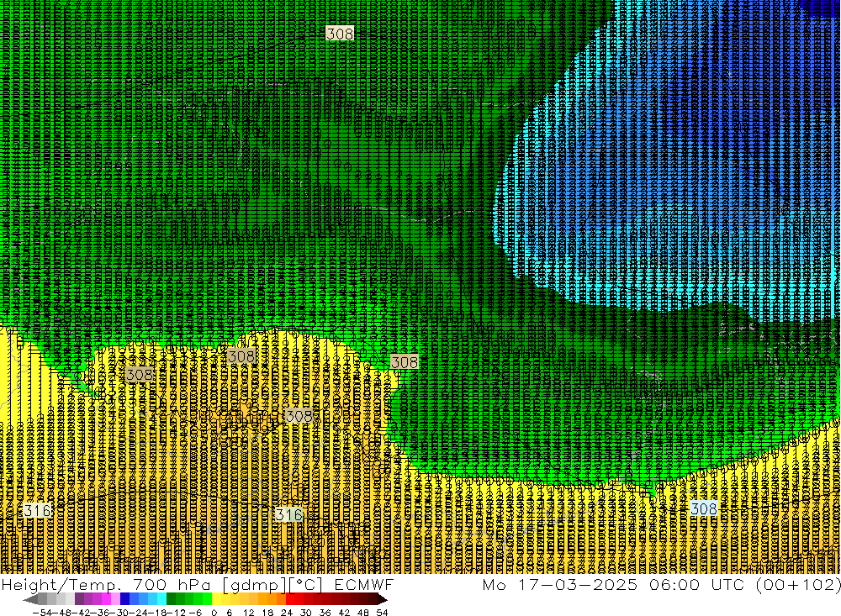Click the '[gdmp][°C]' units text

273,584
